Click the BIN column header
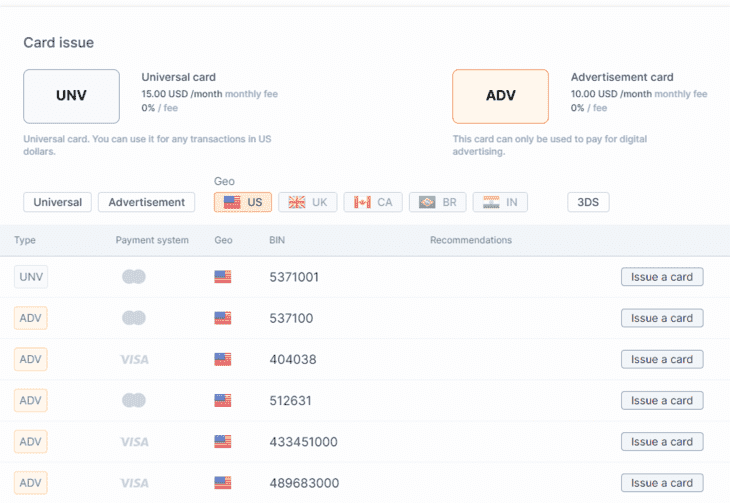The height and width of the screenshot is (503, 730). click(x=277, y=240)
